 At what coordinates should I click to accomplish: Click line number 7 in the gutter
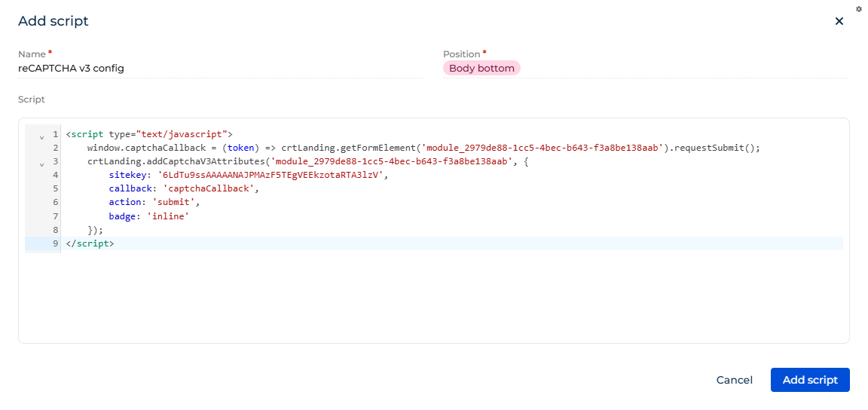[55, 216]
